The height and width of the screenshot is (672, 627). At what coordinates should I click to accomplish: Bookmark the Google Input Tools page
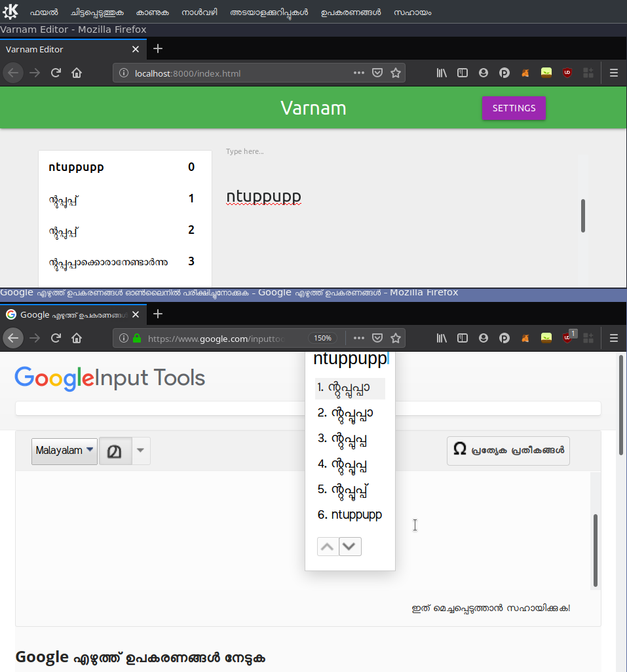pos(396,338)
